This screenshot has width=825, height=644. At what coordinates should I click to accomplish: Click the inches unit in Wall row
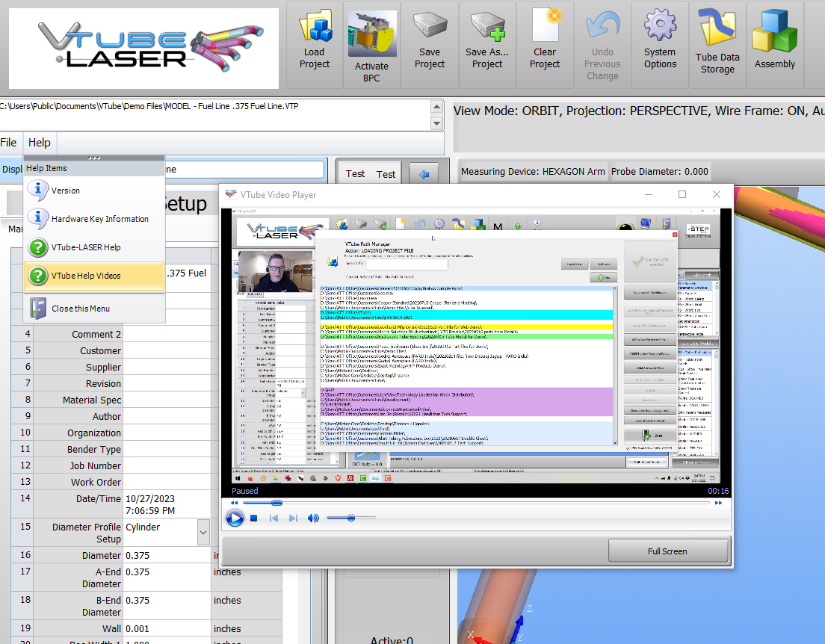[227, 629]
